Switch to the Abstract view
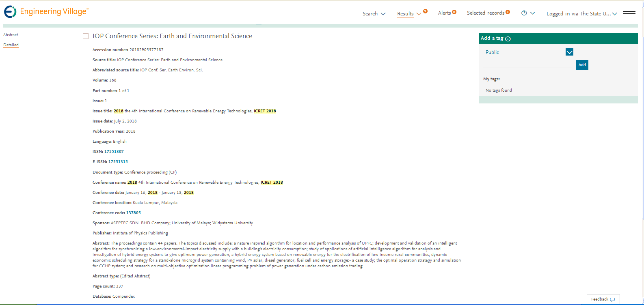Image resolution: width=644 pixels, height=305 pixels. (11, 35)
